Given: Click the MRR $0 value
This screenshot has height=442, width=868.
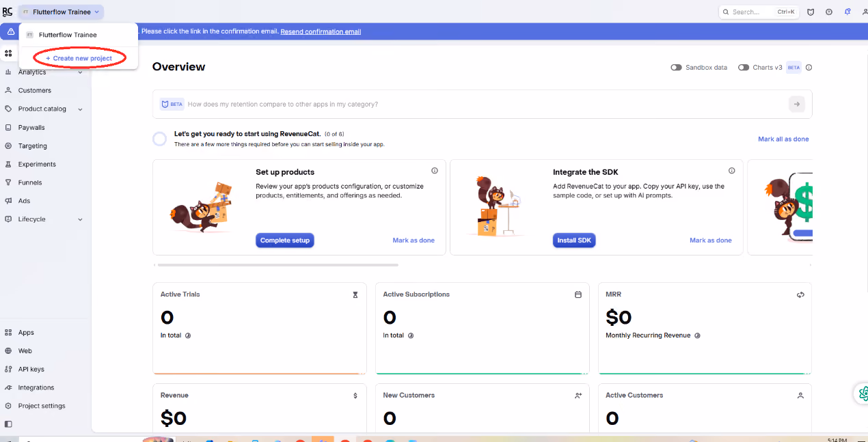Looking at the screenshot, I should click(619, 318).
